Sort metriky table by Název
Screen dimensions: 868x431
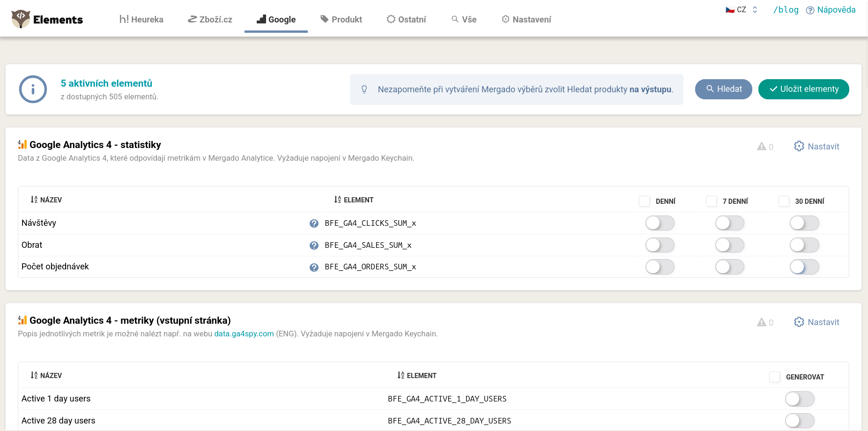point(46,375)
